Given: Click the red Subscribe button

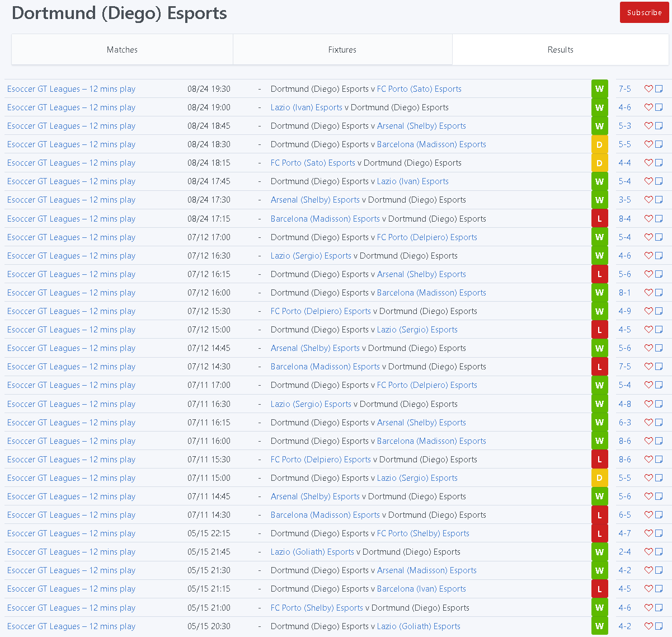Looking at the screenshot, I should pos(644,12).
